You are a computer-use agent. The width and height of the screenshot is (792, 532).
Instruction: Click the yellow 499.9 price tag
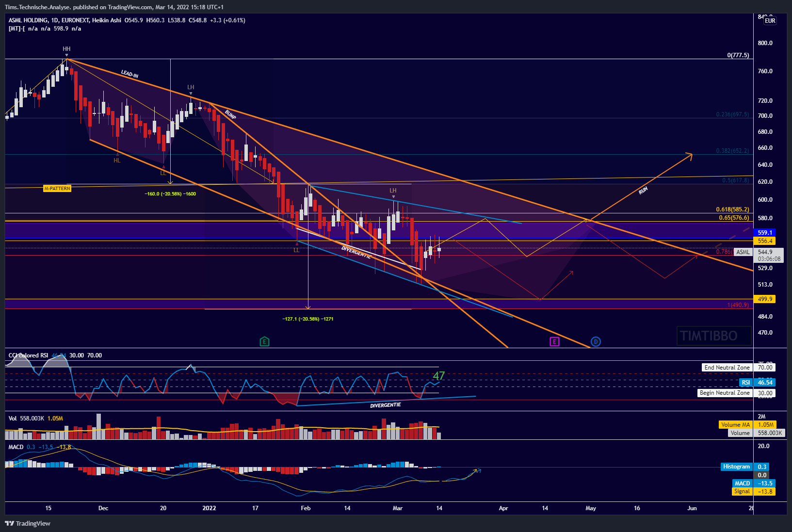tap(764, 299)
